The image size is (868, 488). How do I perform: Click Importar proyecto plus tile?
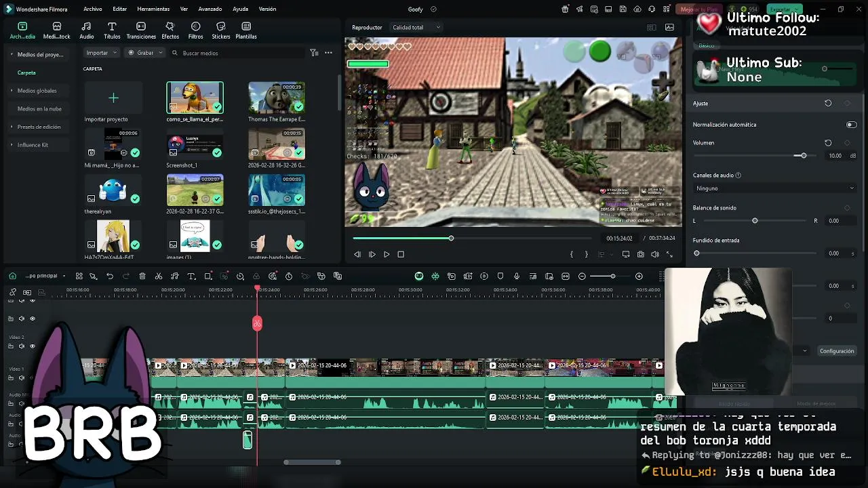113,98
